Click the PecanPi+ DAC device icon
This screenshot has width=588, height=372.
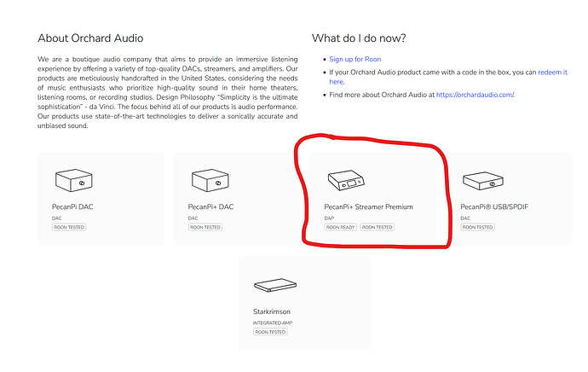point(207,180)
